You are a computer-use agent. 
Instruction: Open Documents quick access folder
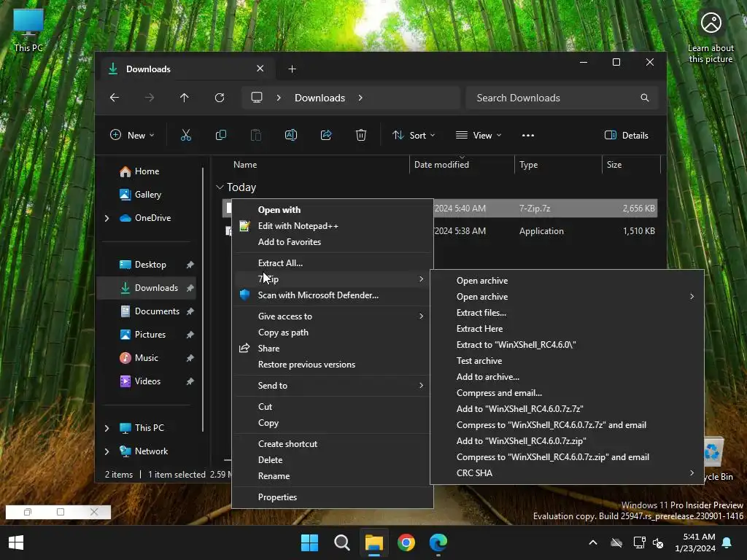(x=147, y=311)
